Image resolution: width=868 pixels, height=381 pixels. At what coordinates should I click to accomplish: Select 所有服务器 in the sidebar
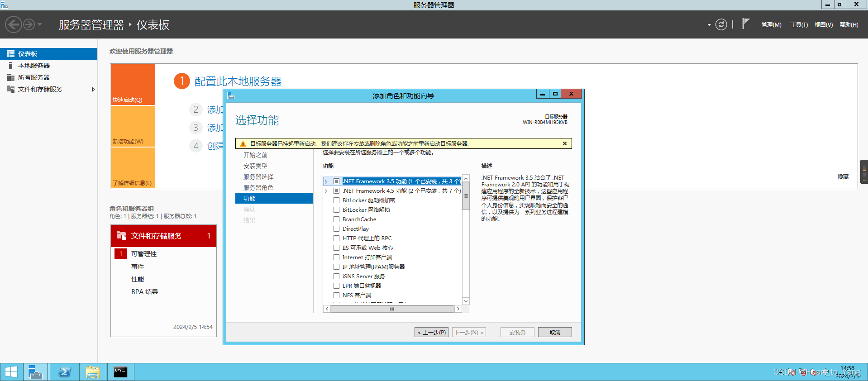click(x=48, y=77)
